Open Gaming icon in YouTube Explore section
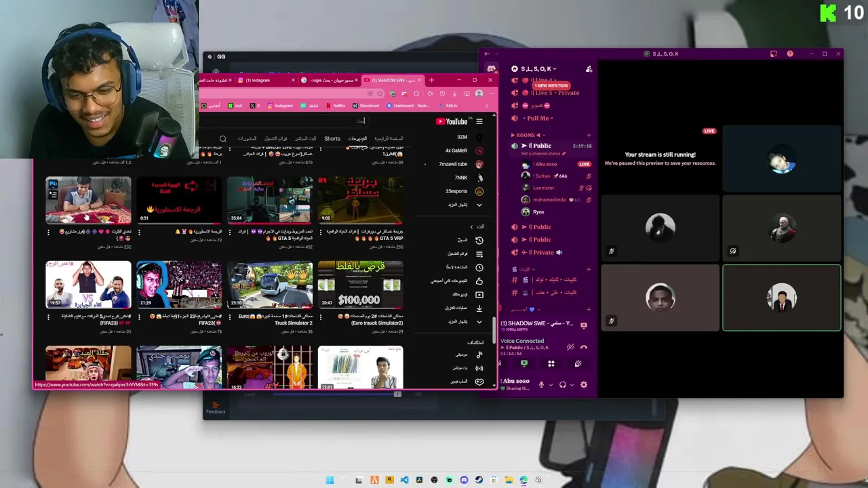This screenshot has height=488, width=868. point(479,382)
